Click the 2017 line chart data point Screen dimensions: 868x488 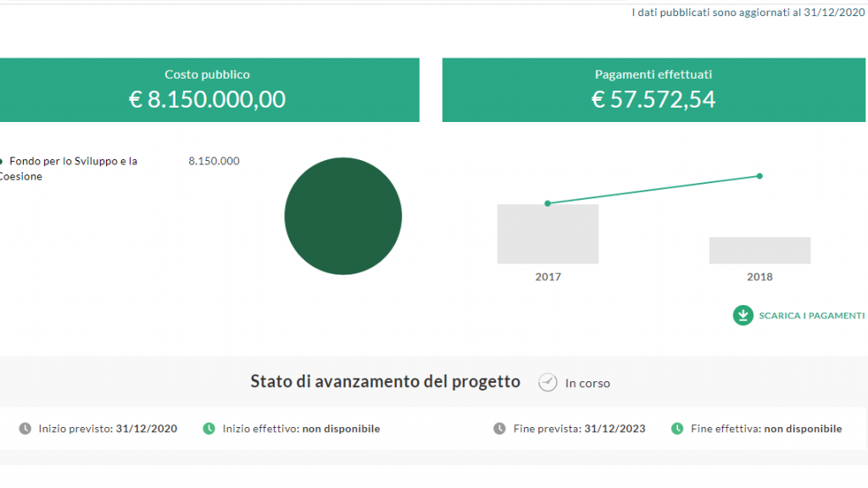548,203
